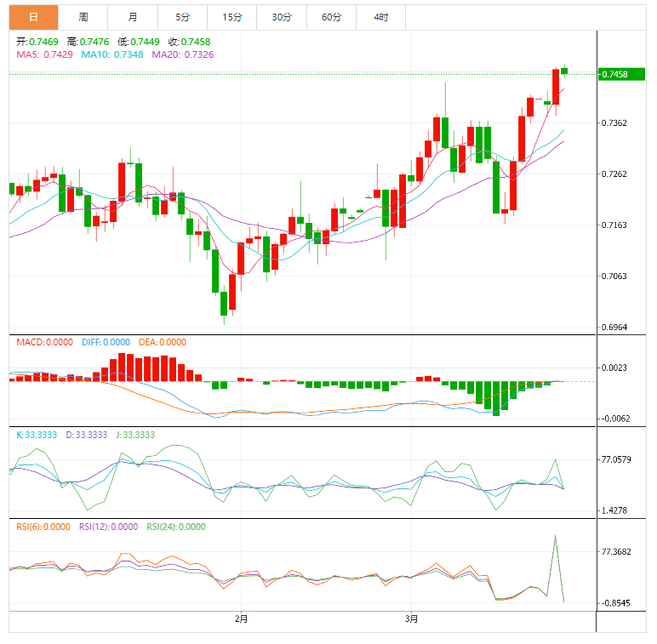
Task: Click the RSI(6):0.0000 label
Action: click(x=43, y=527)
